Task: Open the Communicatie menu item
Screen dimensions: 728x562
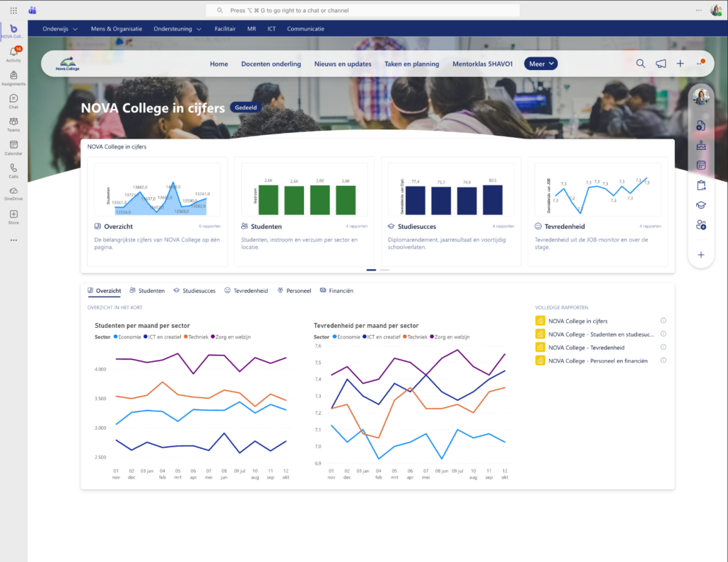Action: 305,29
